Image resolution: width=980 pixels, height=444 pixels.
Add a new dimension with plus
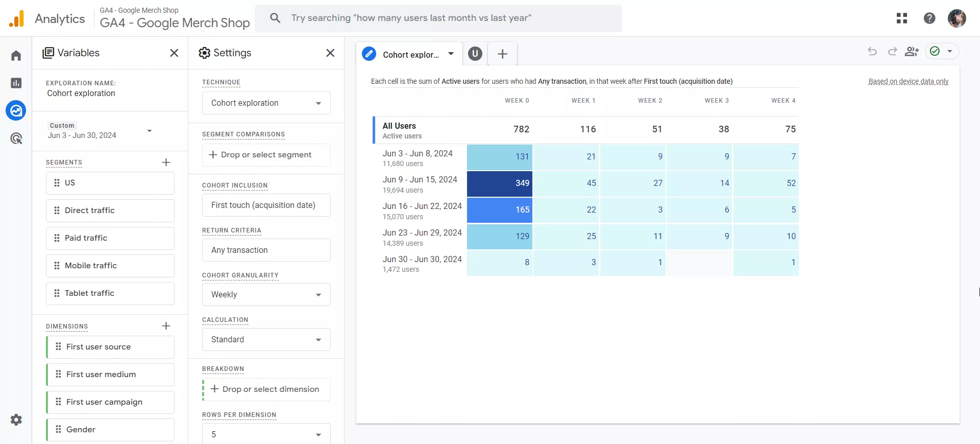click(166, 326)
